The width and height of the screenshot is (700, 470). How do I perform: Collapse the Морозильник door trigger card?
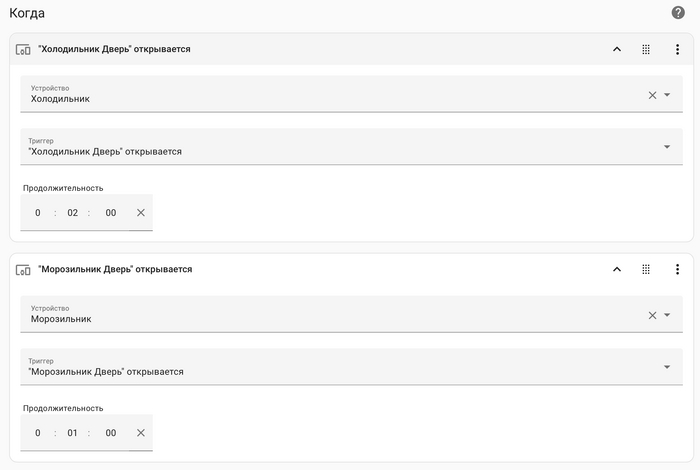click(617, 269)
